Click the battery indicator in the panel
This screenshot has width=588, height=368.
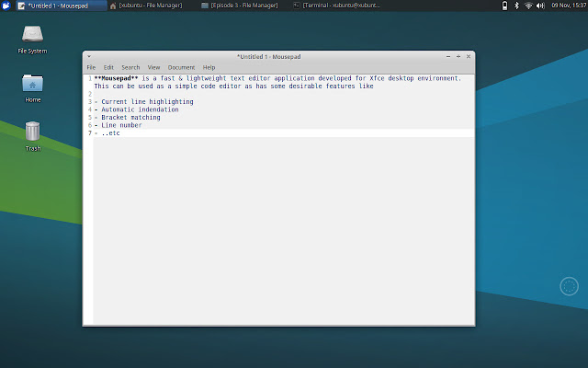(504, 6)
